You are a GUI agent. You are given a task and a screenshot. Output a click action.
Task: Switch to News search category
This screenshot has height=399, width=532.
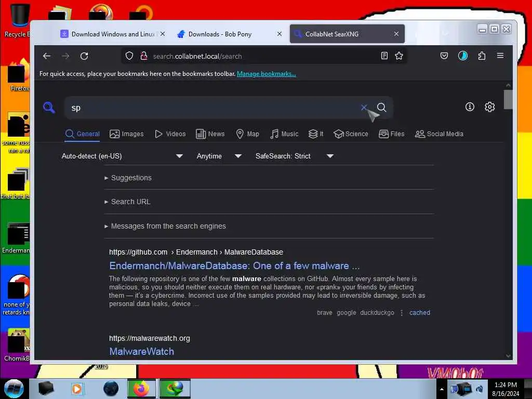210,134
